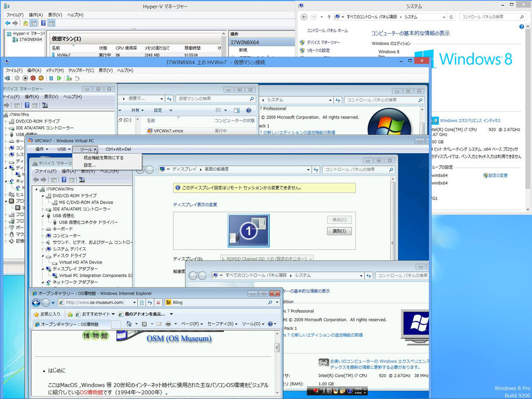Select the オープンギャラリー：OS博物館 tab in IE
Screen dimensions: 532x399
point(72,324)
